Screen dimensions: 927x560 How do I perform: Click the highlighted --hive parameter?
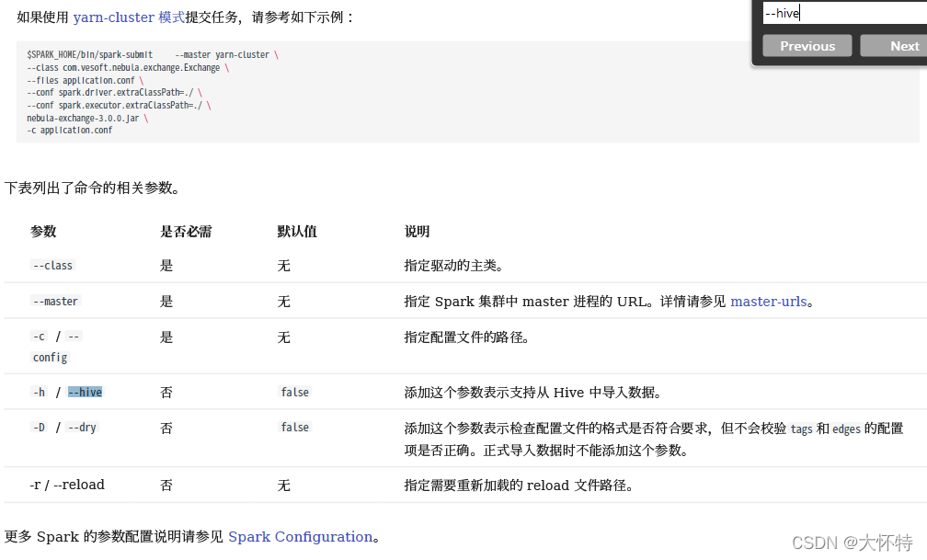pyautogui.click(x=86, y=392)
